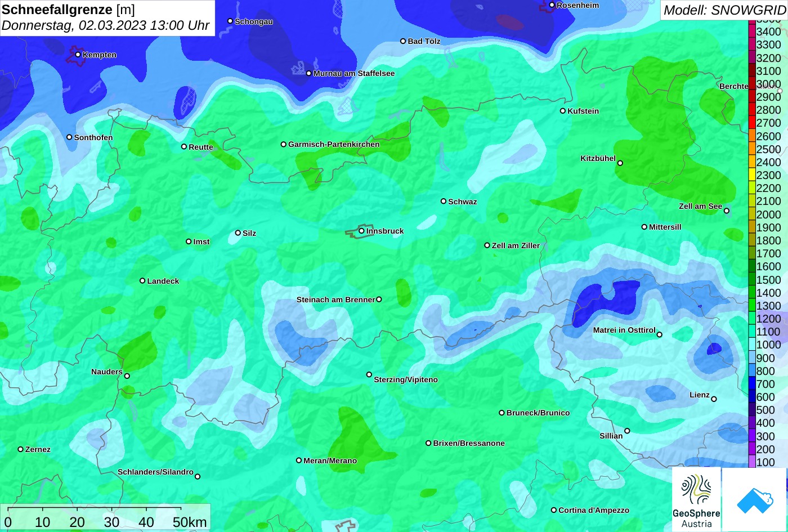Screen dimensions: 788x532
Task: Click the Brixen/Bressanone marker dot
Action: pyautogui.click(x=428, y=443)
